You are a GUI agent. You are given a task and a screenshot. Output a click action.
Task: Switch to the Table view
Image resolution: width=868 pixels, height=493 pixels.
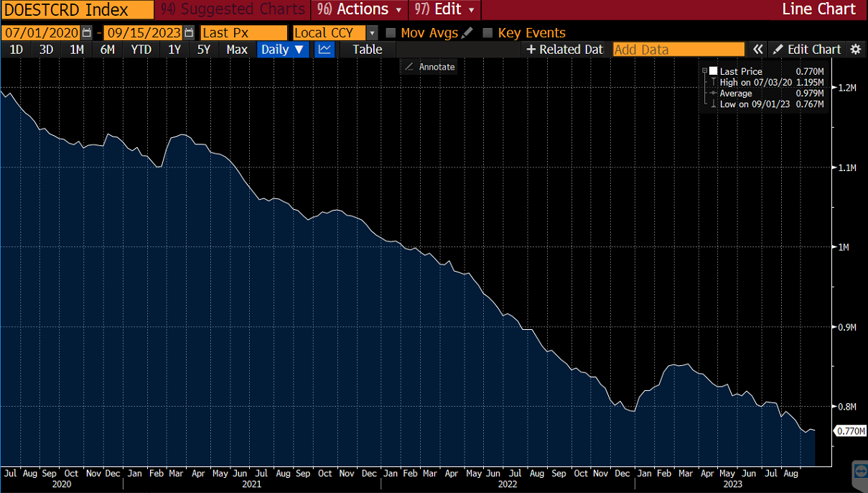point(367,50)
